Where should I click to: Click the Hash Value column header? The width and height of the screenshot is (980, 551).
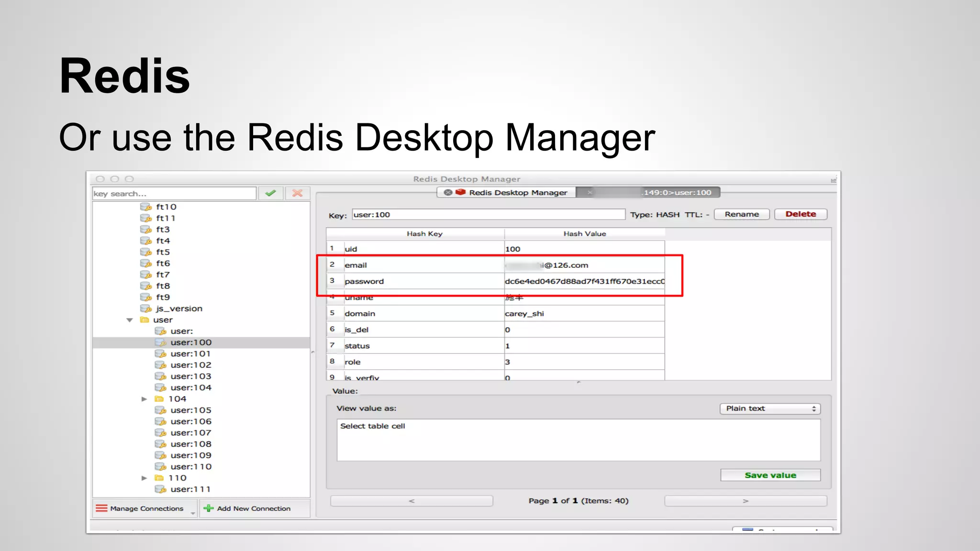pyautogui.click(x=585, y=234)
